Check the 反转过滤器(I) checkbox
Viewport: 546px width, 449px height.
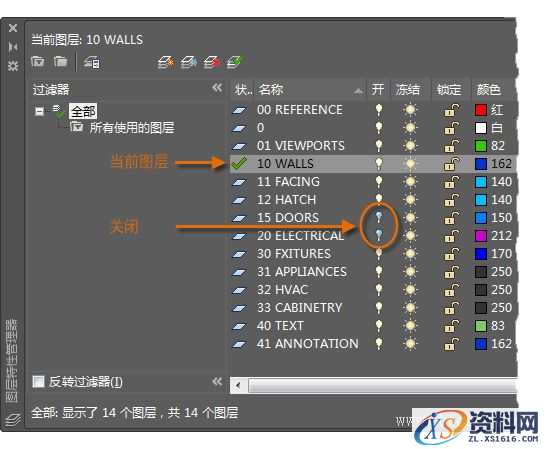click(38, 382)
